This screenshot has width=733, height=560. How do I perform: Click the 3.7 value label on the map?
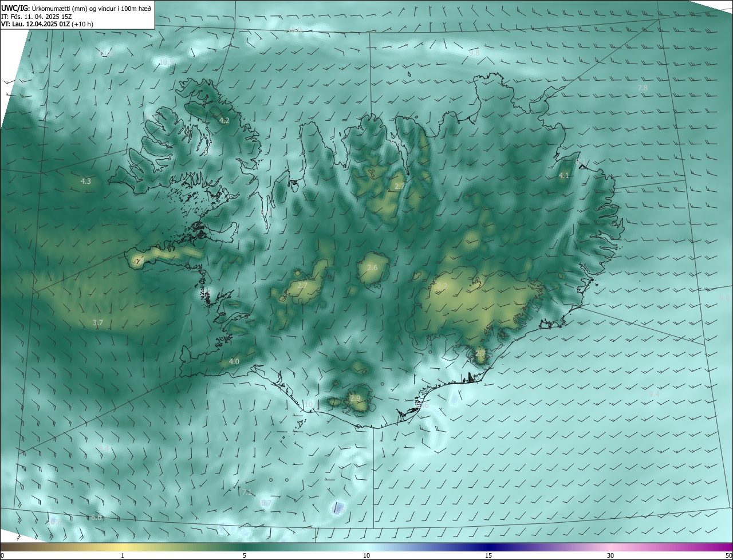coord(98,323)
